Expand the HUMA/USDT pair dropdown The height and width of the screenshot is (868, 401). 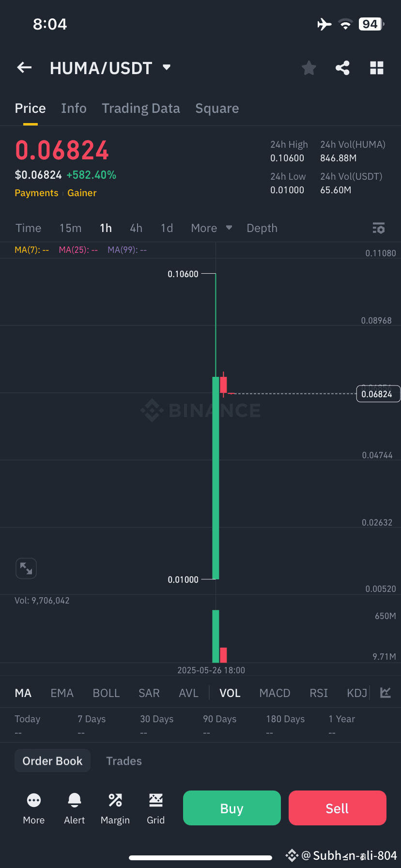pyautogui.click(x=167, y=67)
